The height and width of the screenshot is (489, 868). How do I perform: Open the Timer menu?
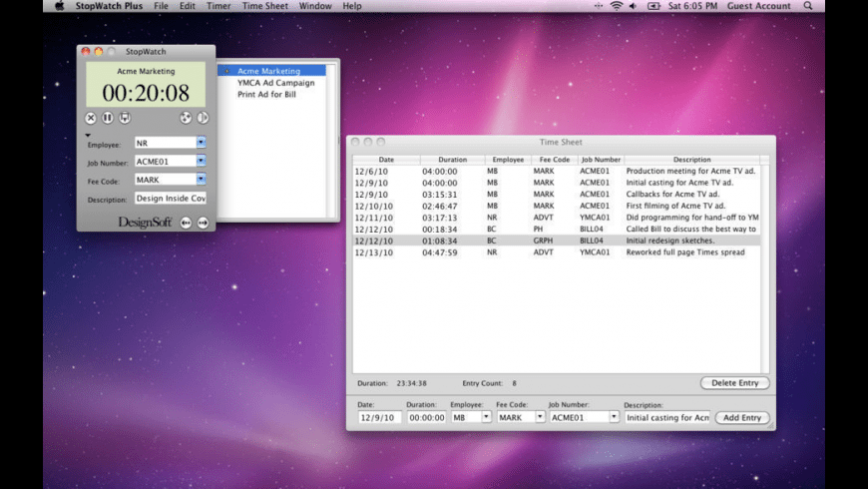click(218, 6)
